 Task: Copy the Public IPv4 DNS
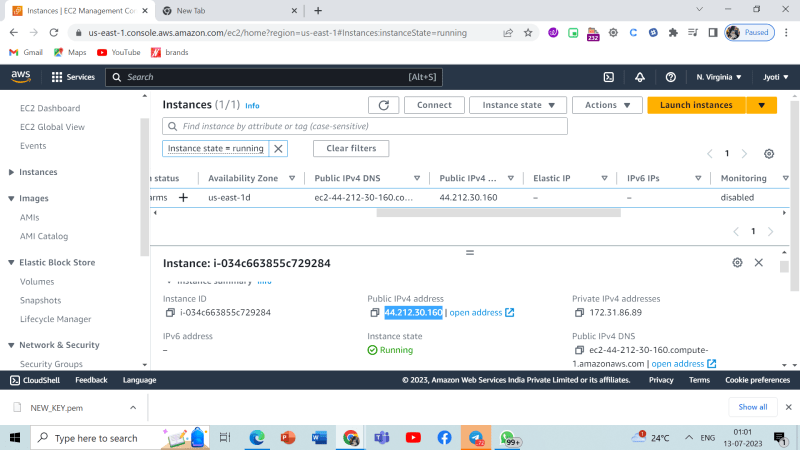[579, 350]
